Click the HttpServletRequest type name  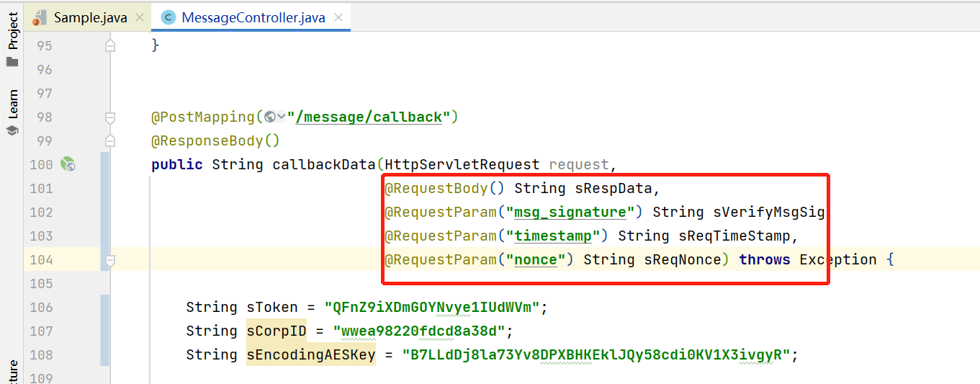coord(462,164)
